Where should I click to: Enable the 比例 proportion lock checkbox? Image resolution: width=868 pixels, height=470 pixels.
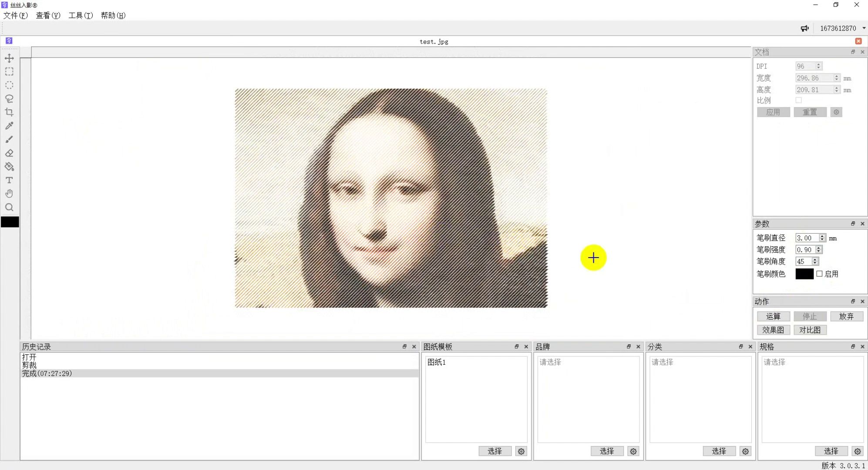point(799,100)
